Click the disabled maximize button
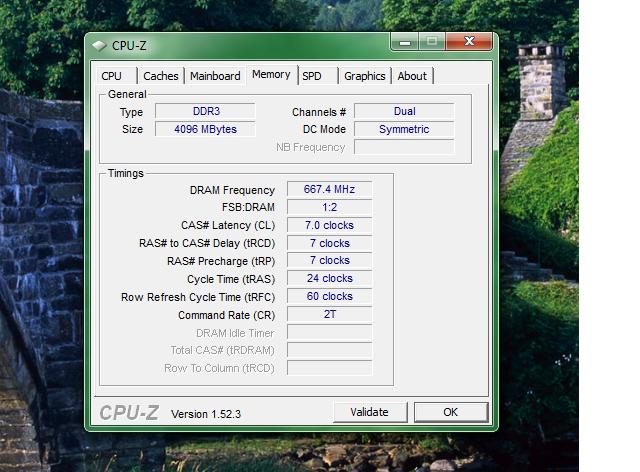640x472 pixels. click(x=432, y=41)
